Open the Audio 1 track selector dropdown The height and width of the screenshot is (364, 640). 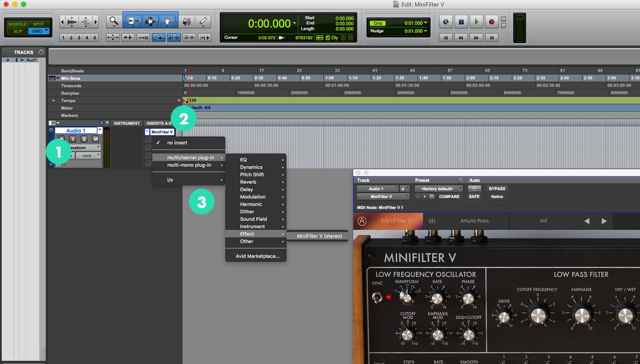click(x=378, y=189)
